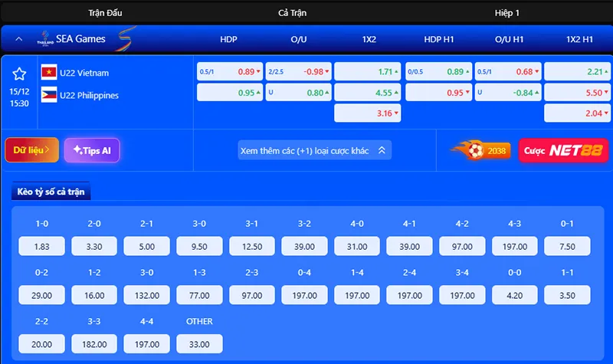The image size is (613, 364).
Task: Select the Cả Trận header tab
Action: [293, 13]
